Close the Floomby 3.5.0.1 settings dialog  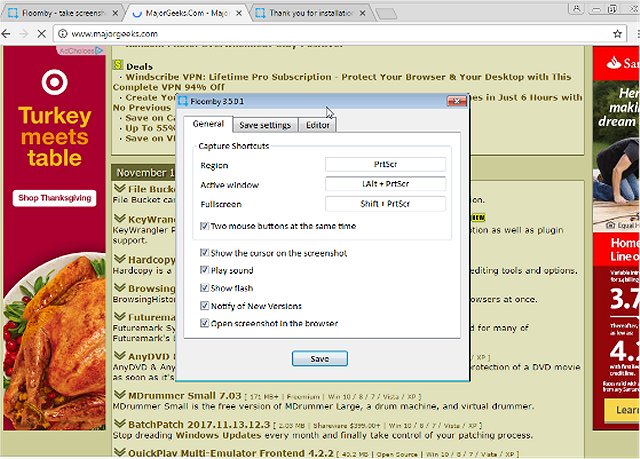(x=456, y=101)
